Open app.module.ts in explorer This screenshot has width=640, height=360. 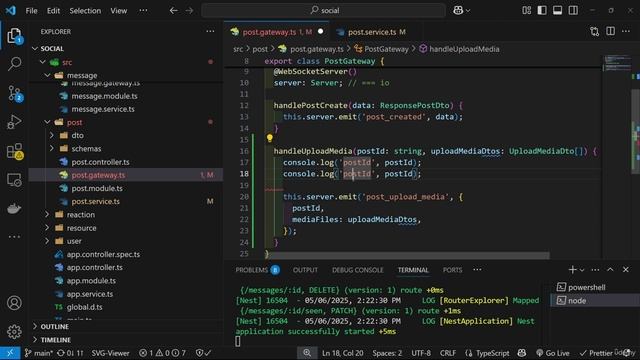coord(91,281)
